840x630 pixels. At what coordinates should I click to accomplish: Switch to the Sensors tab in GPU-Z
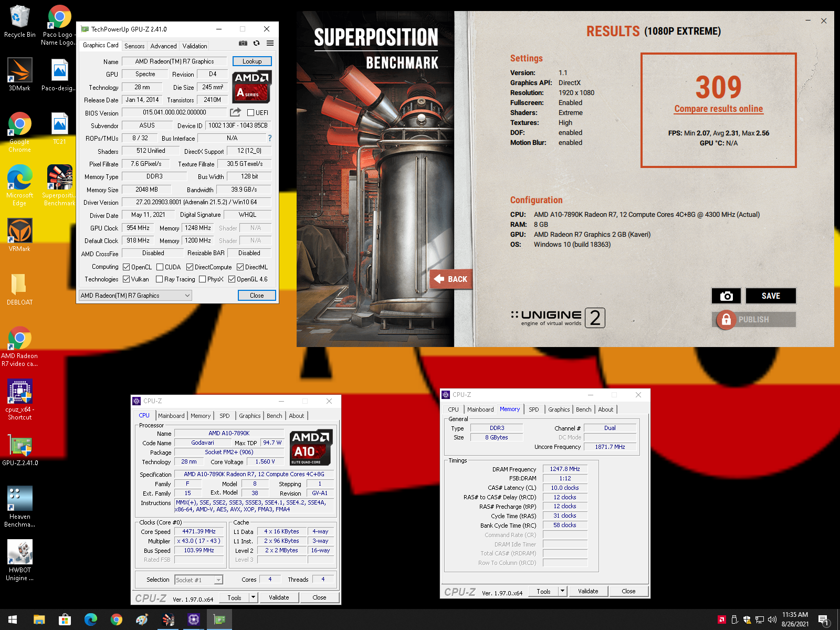tap(134, 46)
